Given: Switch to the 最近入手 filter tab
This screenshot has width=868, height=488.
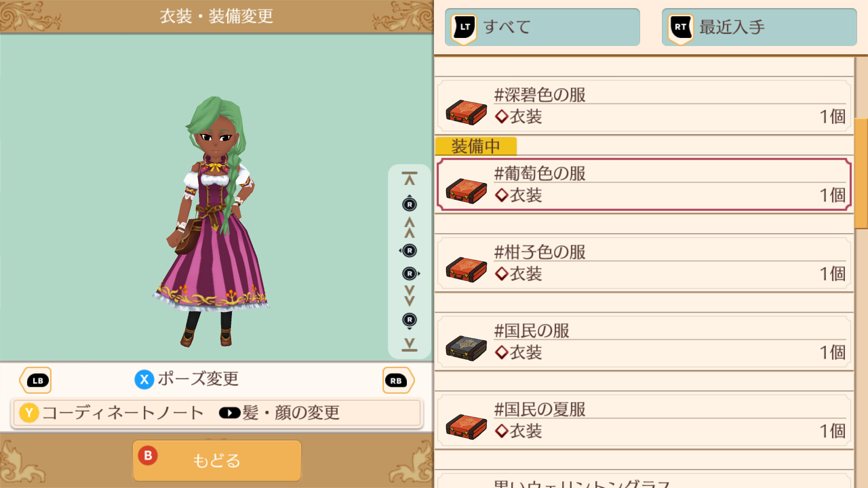Looking at the screenshot, I should (x=759, y=27).
